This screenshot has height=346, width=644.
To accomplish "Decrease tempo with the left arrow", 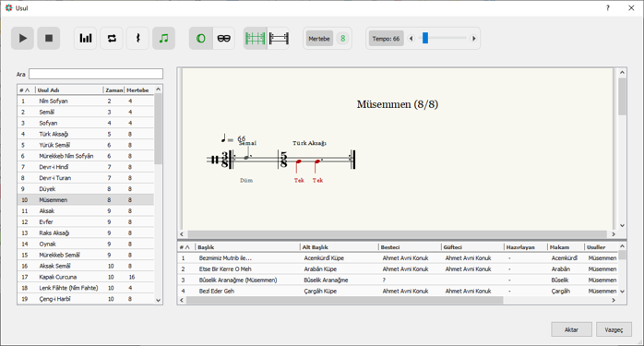I will [411, 39].
